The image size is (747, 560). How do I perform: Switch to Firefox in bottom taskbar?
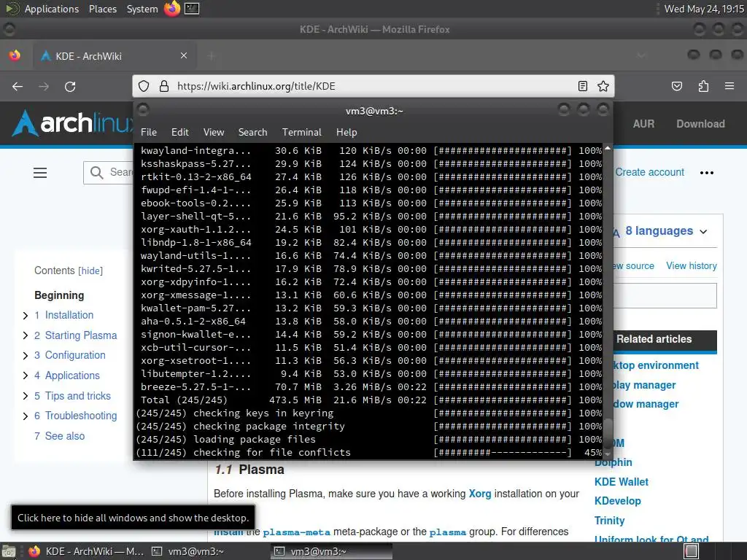[x=86, y=551]
